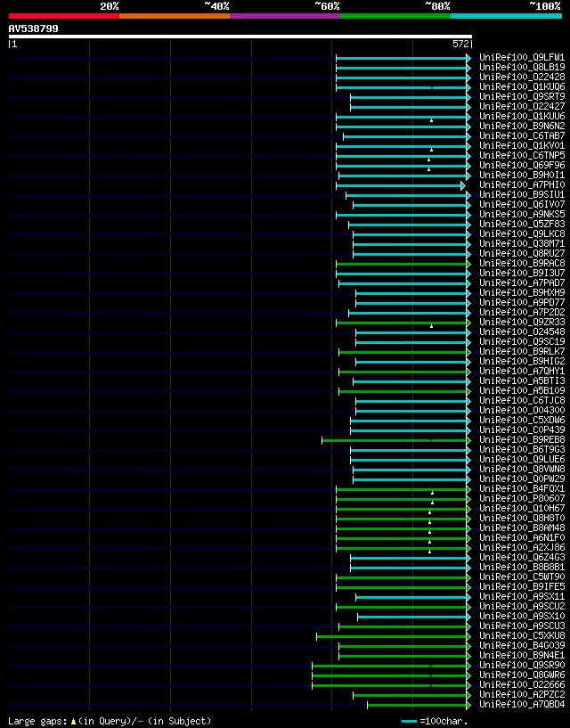The image size is (570, 728).
Task: Choose UniRef100_Q9ZR33 entry
Action: pos(522,322)
